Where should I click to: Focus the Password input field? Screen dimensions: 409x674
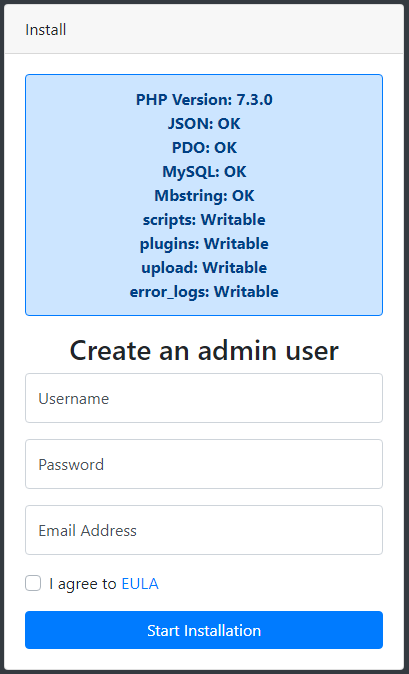coord(204,464)
